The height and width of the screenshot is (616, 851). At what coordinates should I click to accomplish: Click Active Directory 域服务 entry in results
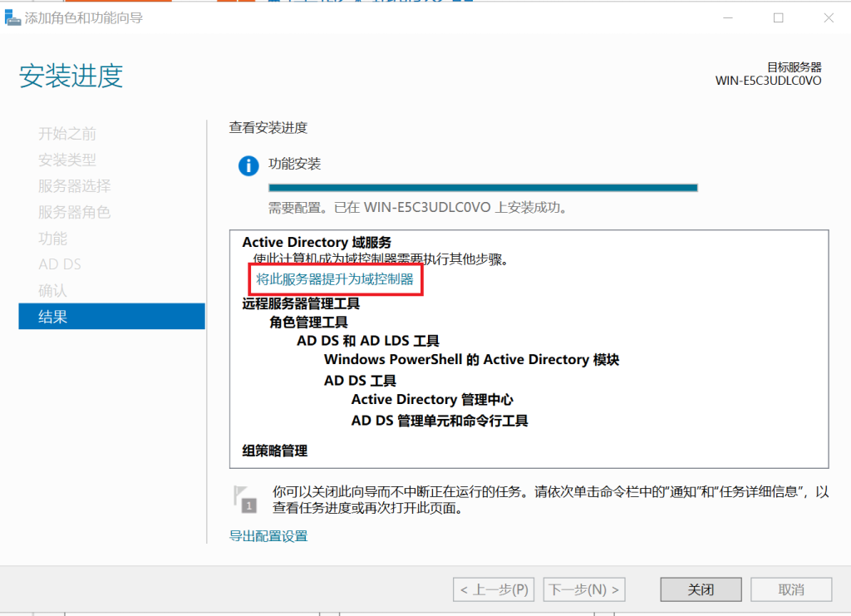(317, 242)
